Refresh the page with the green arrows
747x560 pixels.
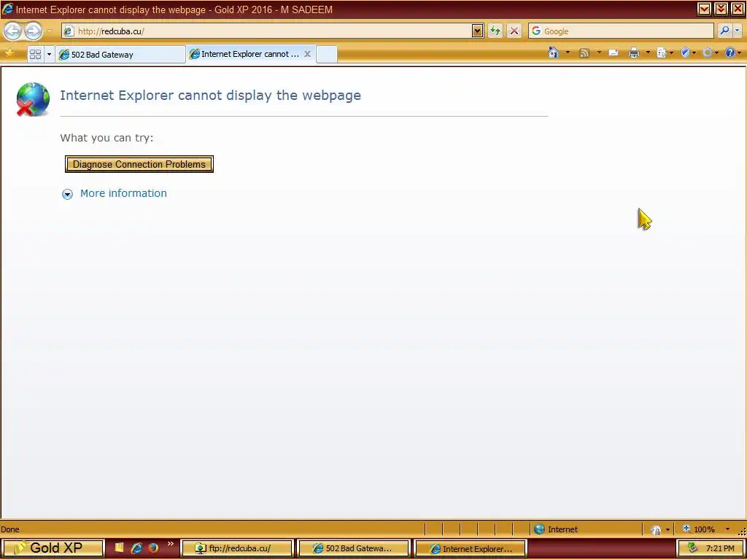pyautogui.click(x=495, y=31)
